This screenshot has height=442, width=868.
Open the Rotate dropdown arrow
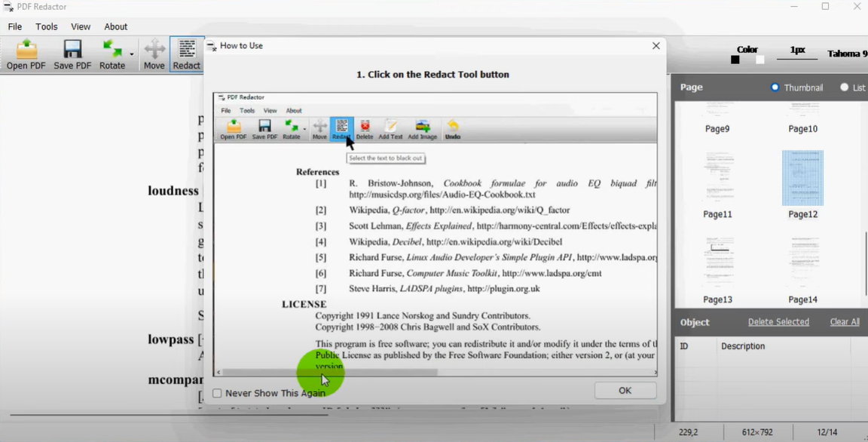click(x=132, y=54)
